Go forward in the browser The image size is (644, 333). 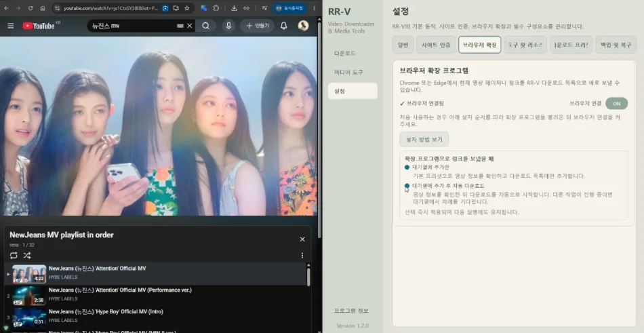tap(18, 8)
